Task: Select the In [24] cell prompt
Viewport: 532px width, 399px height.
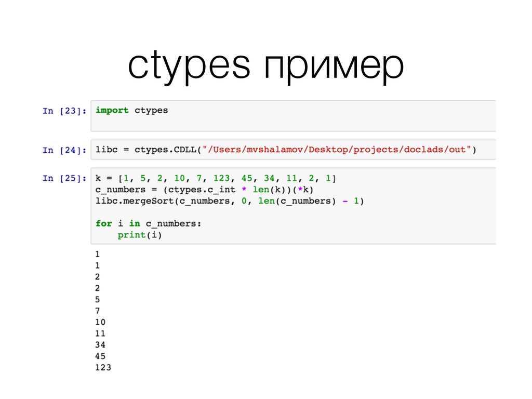Action: click(x=64, y=150)
